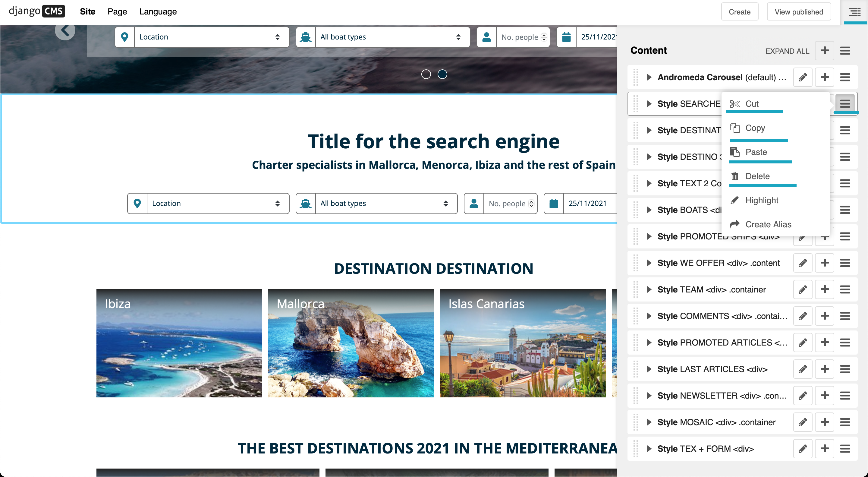Add a plugin inside Style TEAM
The width and height of the screenshot is (868, 477).
(825, 289)
